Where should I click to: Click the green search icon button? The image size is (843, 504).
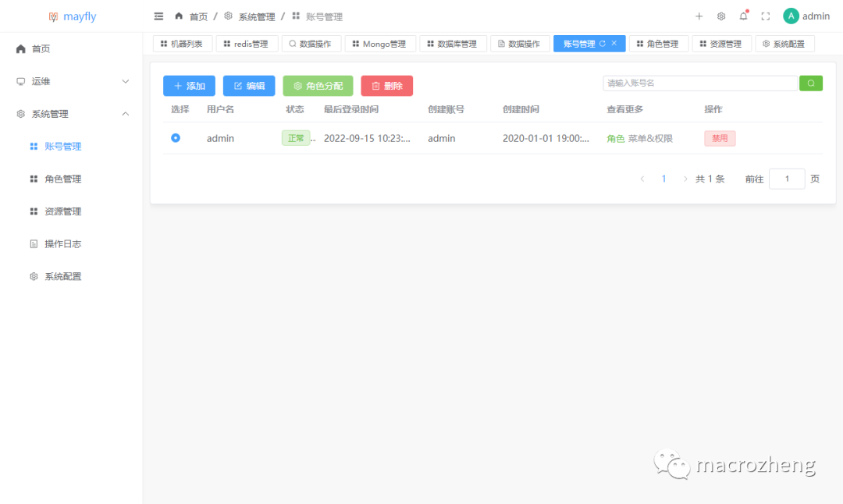click(x=810, y=83)
